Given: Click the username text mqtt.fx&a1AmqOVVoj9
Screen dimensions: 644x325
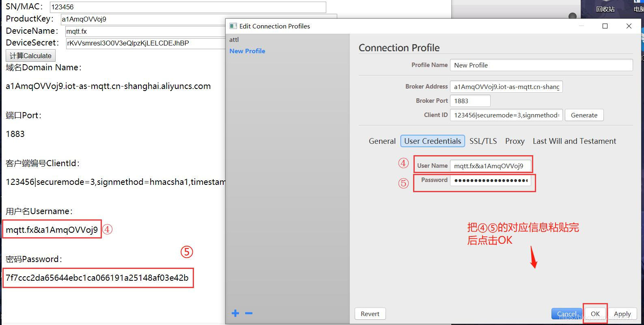Looking at the screenshot, I should pyautogui.click(x=52, y=230).
